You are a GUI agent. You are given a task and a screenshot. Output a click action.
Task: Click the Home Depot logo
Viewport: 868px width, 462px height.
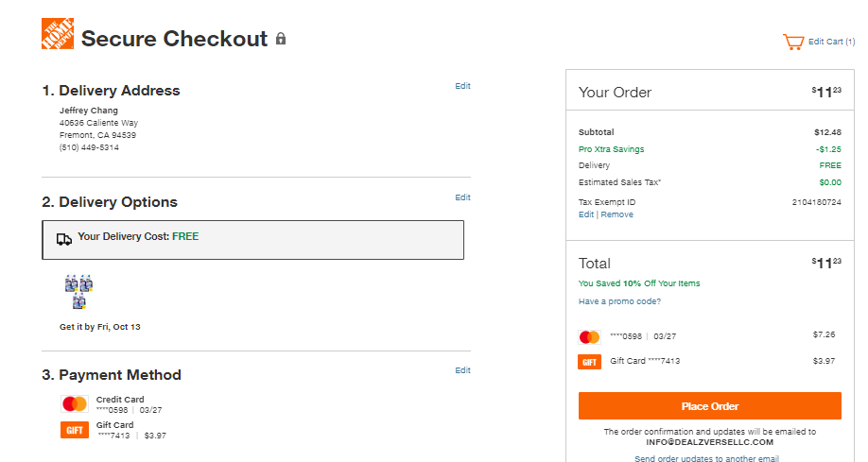(58, 34)
